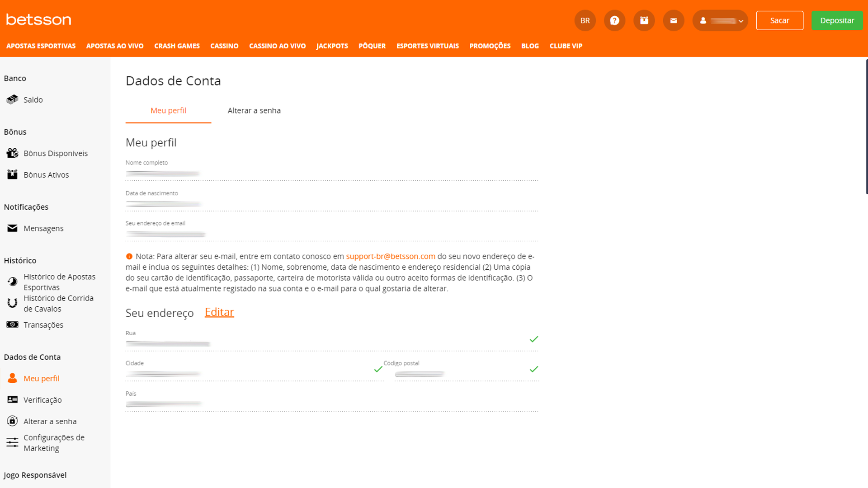Click the Depositar button

(x=837, y=21)
